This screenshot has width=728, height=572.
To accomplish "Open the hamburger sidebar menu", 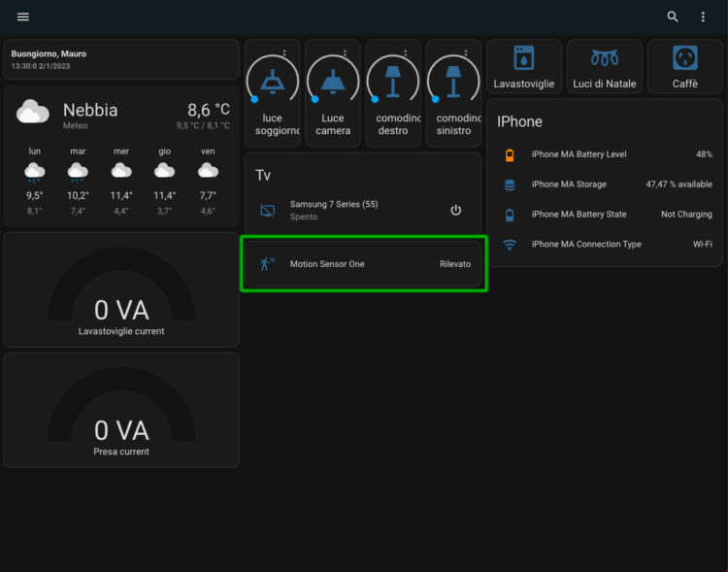I will (23, 17).
